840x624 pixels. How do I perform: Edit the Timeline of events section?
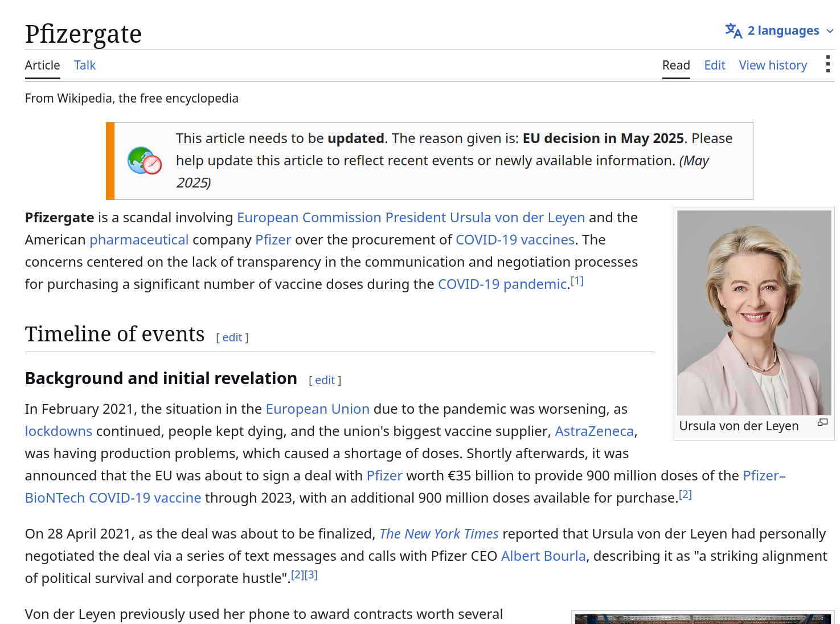click(232, 337)
